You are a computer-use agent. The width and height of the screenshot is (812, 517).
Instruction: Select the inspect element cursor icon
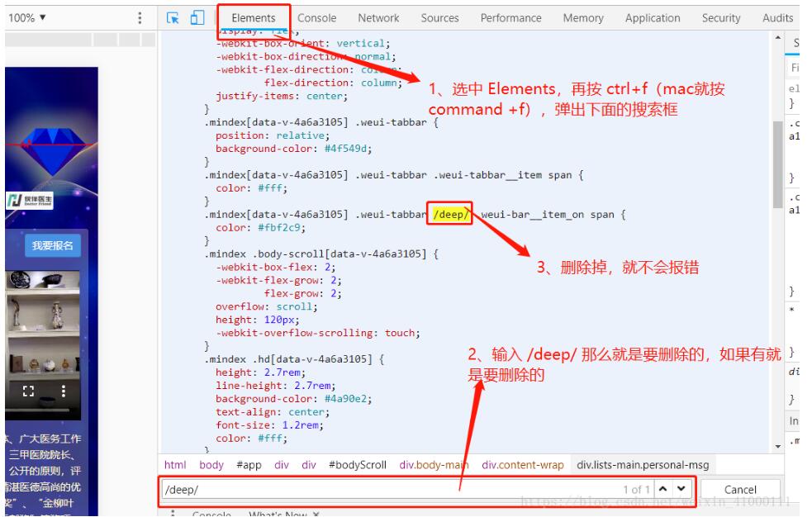tap(174, 17)
